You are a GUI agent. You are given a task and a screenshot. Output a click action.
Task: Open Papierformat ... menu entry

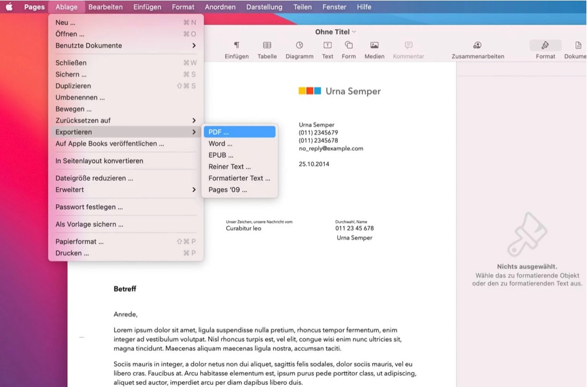pyautogui.click(x=126, y=242)
